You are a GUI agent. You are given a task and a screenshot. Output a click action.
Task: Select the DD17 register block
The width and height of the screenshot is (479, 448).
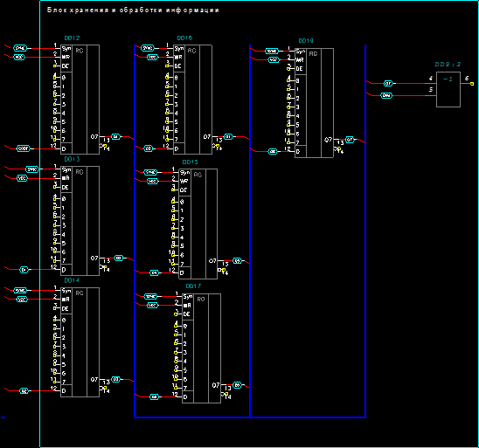pyautogui.click(x=201, y=348)
